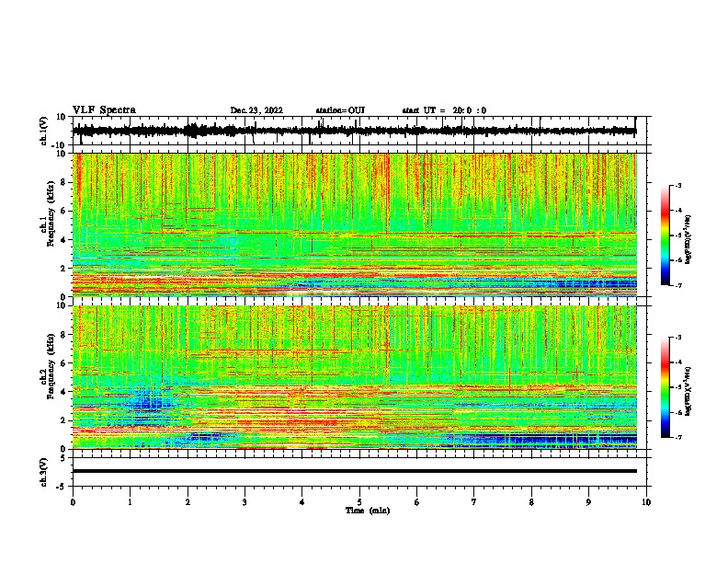This screenshot has height=563, width=728.
Task: Select the date text "Dec. 23, 2022"
Action: click(x=256, y=110)
